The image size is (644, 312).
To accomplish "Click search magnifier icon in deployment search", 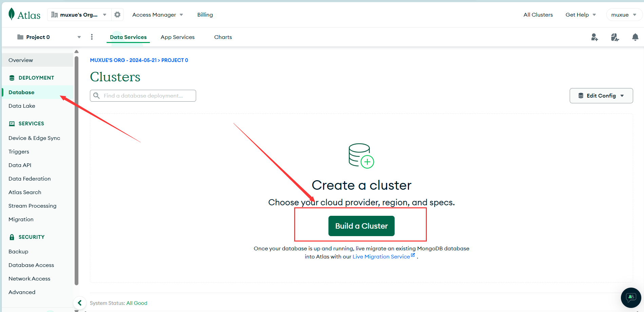I will tap(97, 96).
